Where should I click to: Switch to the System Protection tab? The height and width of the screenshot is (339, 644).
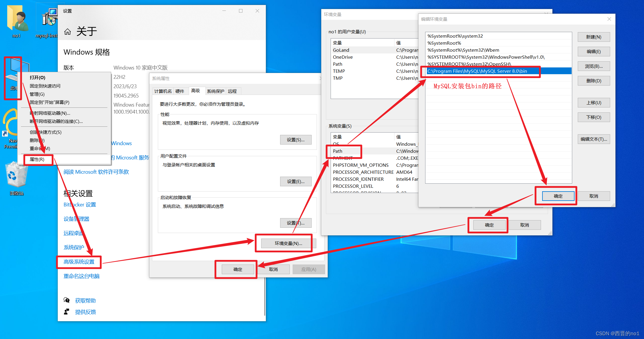[215, 91]
